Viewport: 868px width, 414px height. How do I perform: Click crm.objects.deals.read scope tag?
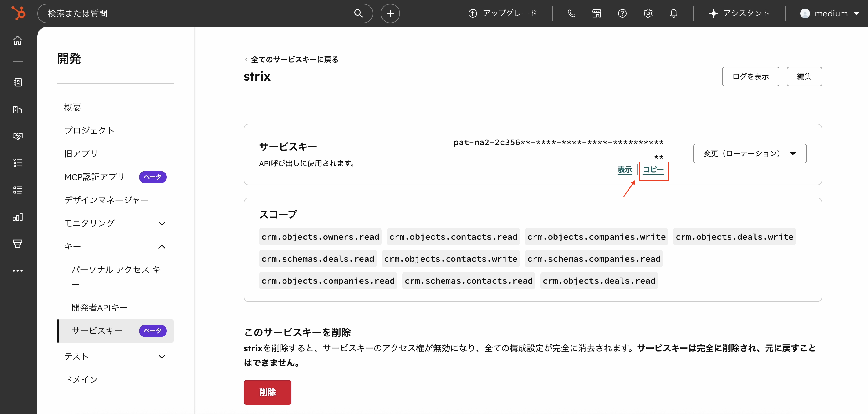[599, 280]
